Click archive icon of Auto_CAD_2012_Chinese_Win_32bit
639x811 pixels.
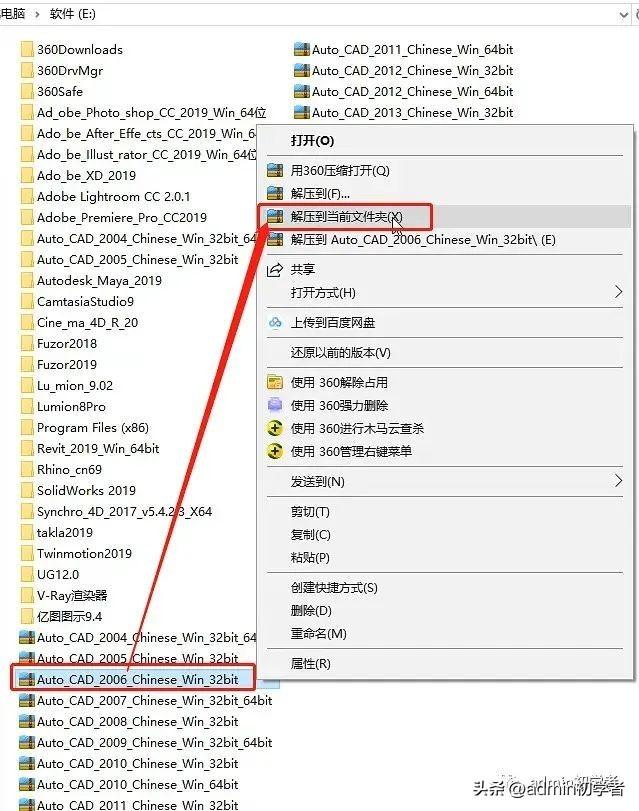coord(301,70)
